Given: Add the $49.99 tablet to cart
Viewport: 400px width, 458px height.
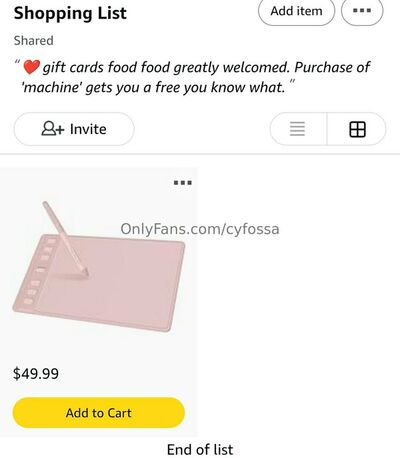Looking at the screenshot, I should 99,413.
